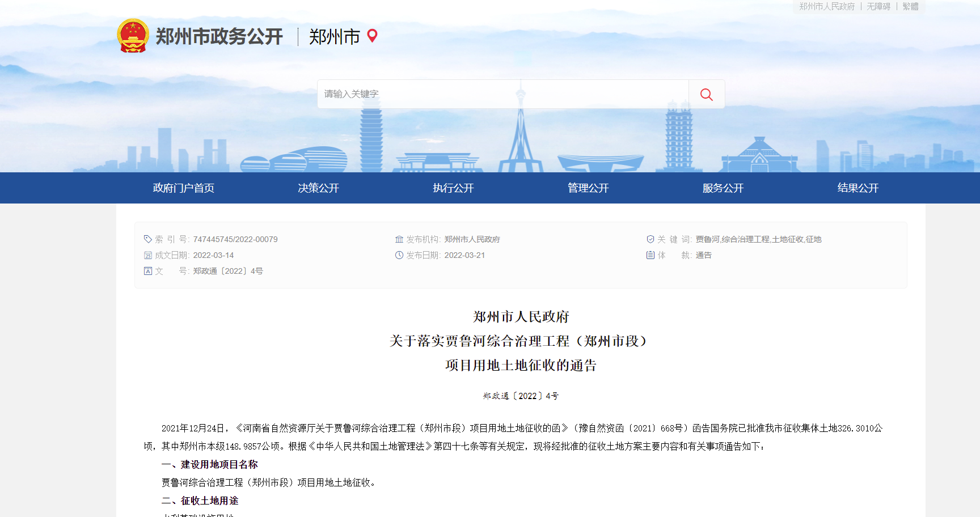Click the national emblem logo
Screen dimensions: 980x517
pyautogui.click(x=133, y=36)
